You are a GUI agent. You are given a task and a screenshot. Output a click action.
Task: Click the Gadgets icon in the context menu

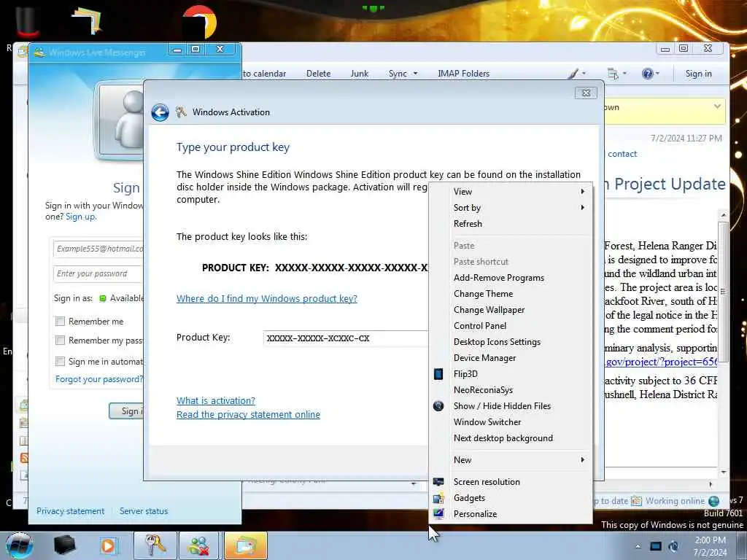click(x=438, y=498)
